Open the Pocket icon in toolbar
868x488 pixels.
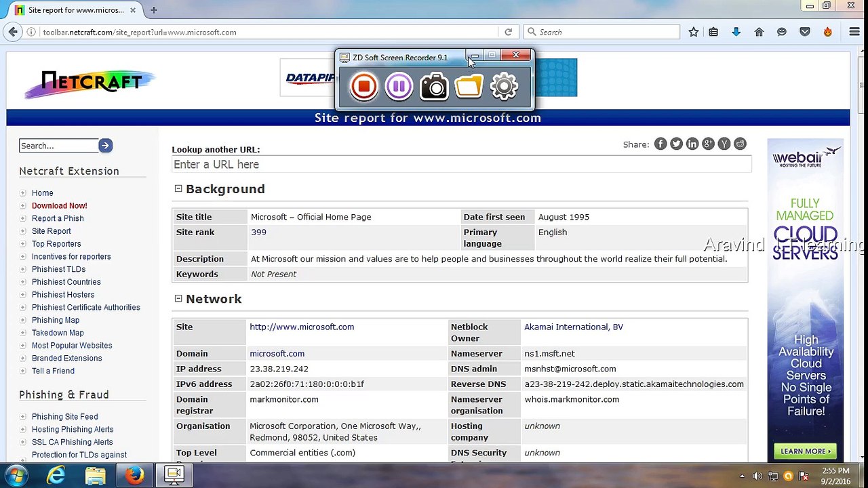(805, 32)
